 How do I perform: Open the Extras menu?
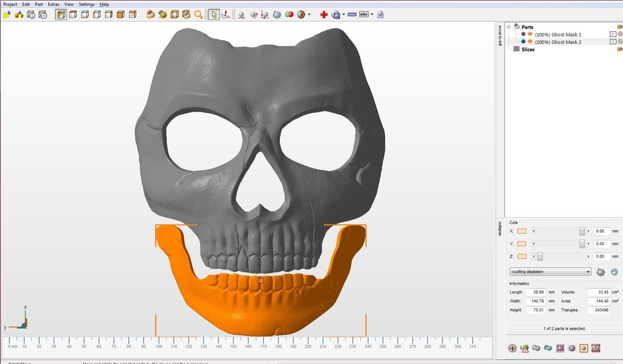(53, 4)
